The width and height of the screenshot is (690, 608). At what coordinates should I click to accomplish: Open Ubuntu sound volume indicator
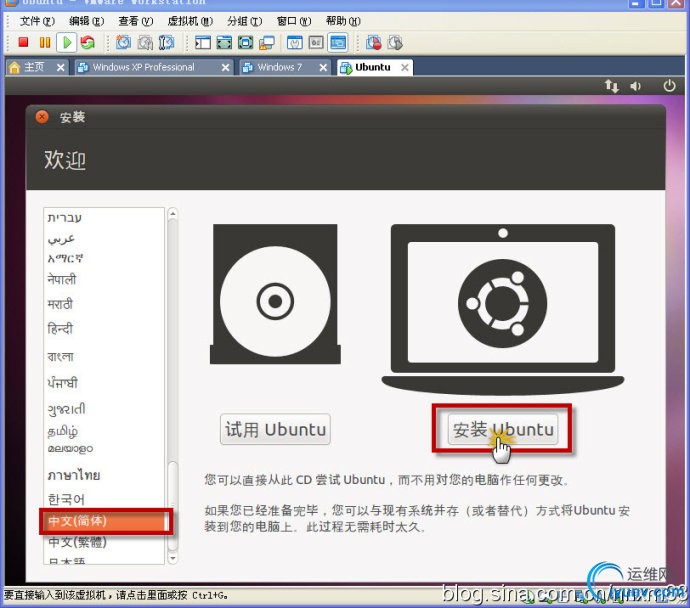[x=635, y=86]
